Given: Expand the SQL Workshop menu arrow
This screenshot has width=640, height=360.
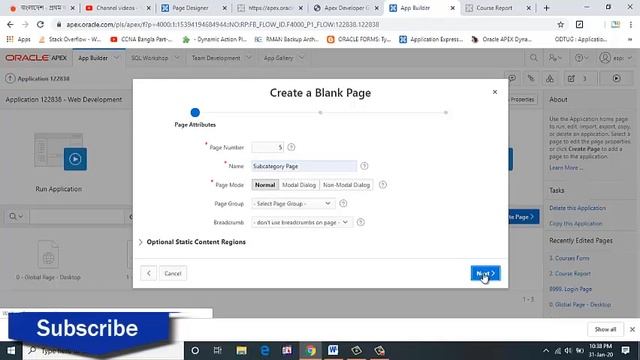Looking at the screenshot, I should pos(177,58).
